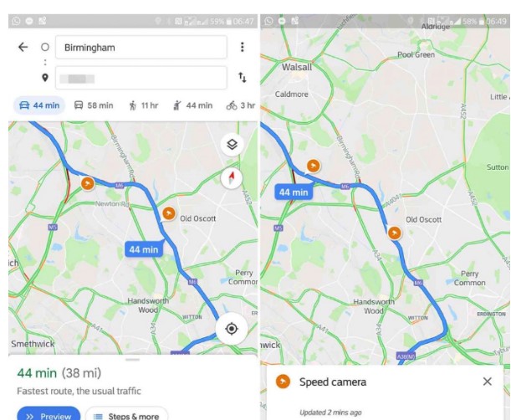Open the map layers selector
Screen dimensions: 511x420
[232, 144]
